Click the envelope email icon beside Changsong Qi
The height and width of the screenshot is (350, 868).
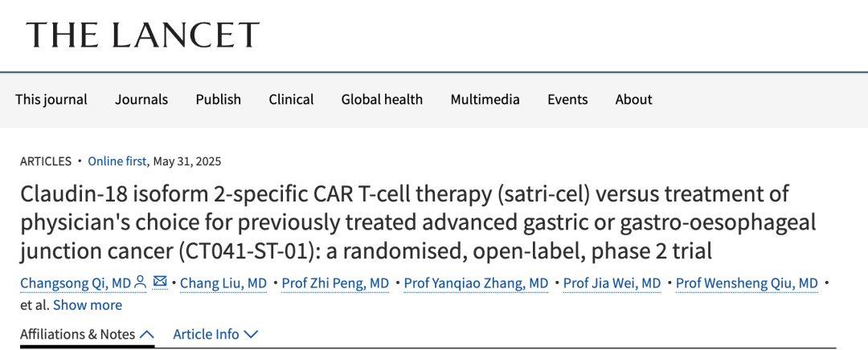160,283
